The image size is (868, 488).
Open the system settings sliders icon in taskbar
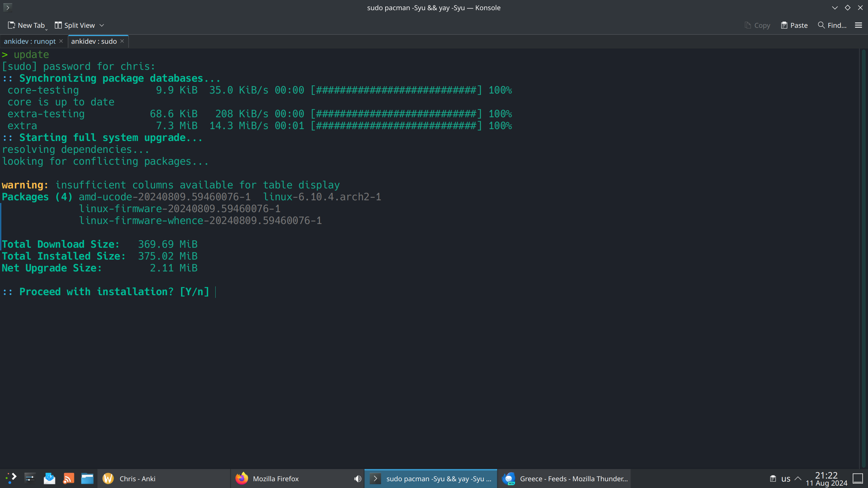pos(30,479)
